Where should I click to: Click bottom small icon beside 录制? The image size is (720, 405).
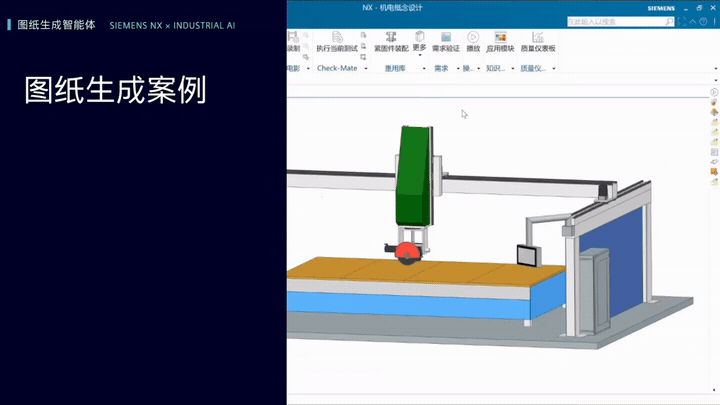click(x=306, y=57)
